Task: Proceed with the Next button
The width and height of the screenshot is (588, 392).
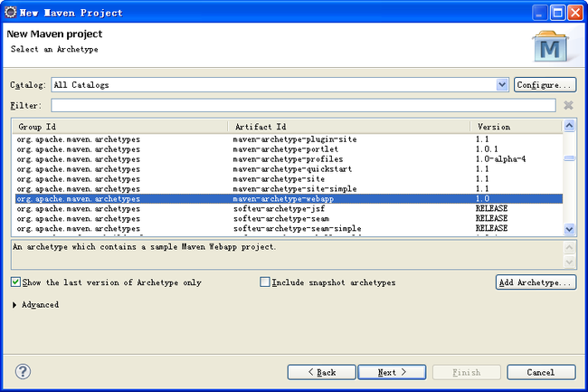Action: pos(392,372)
